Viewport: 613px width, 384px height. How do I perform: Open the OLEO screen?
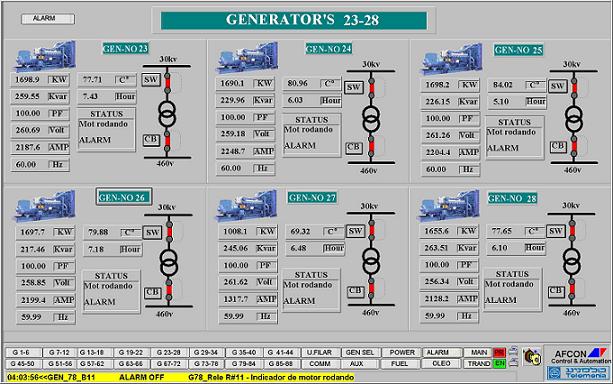pos(441,364)
